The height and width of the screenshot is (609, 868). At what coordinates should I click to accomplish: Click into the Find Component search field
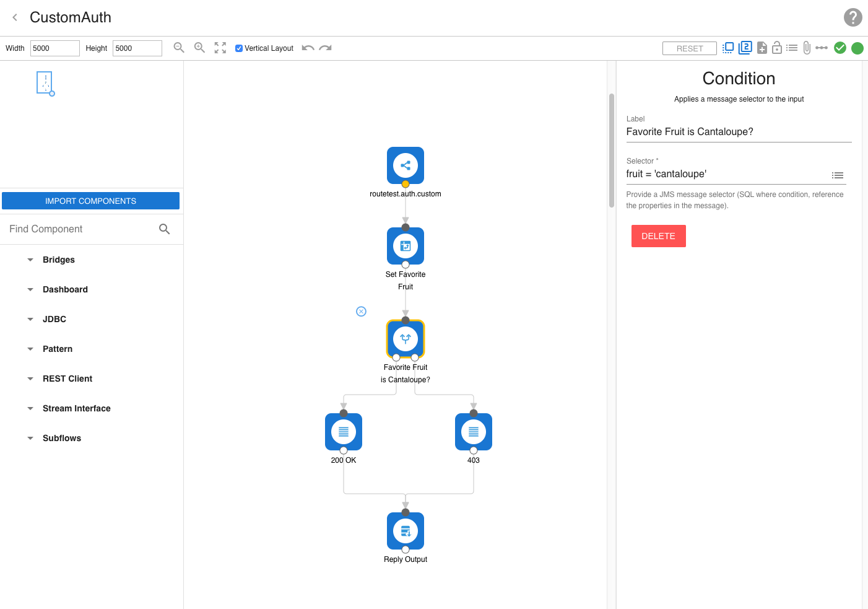point(80,229)
